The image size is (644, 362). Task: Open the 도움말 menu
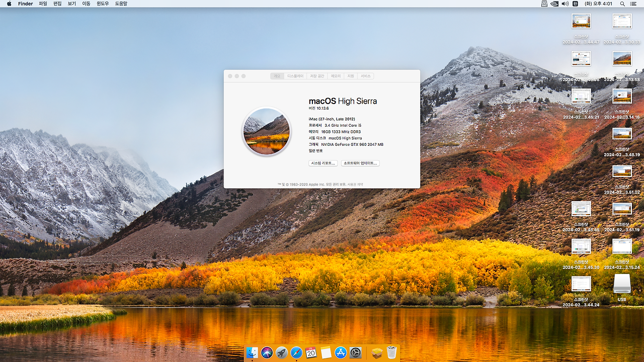pos(121,4)
